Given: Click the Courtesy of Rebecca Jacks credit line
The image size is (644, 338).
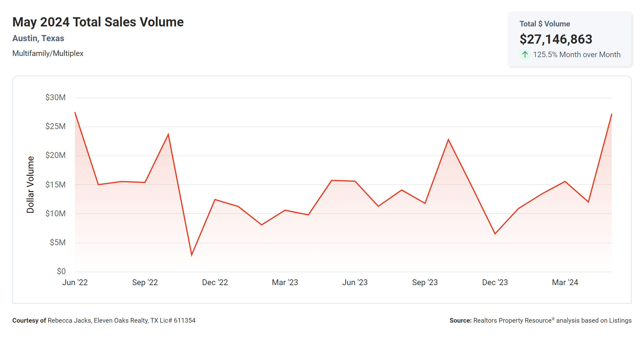Looking at the screenshot, I should click(x=104, y=320).
